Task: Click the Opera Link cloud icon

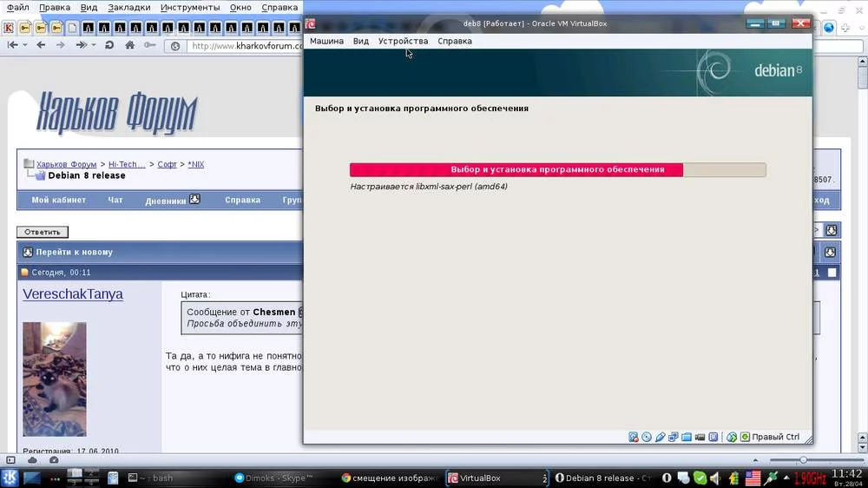Action: (33, 459)
